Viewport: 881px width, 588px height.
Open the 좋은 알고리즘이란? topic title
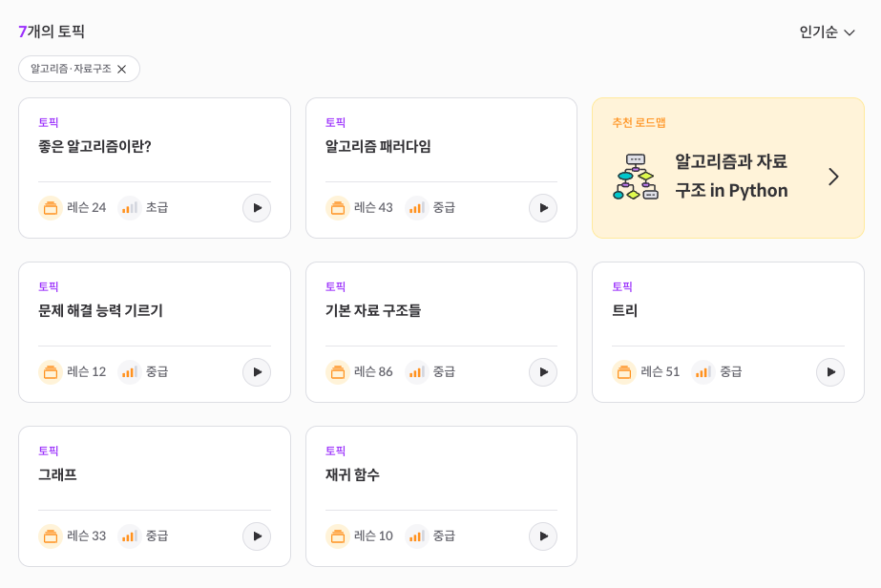(x=94, y=147)
